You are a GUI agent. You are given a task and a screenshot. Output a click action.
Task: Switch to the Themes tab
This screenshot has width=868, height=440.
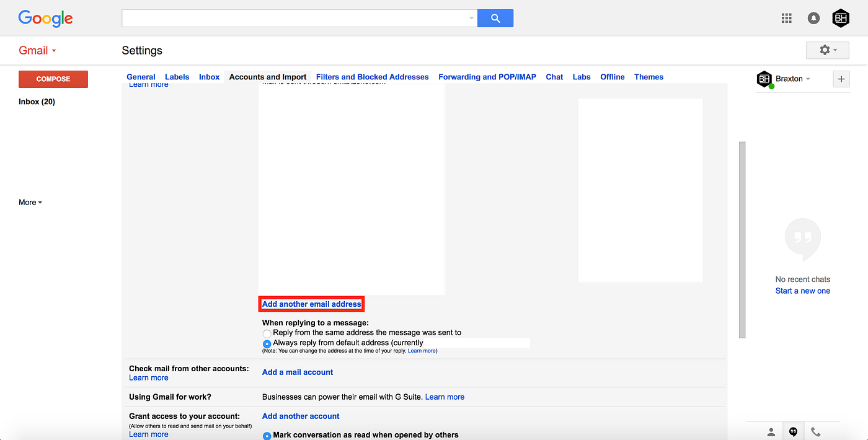pyautogui.click(x=649, y=77)
